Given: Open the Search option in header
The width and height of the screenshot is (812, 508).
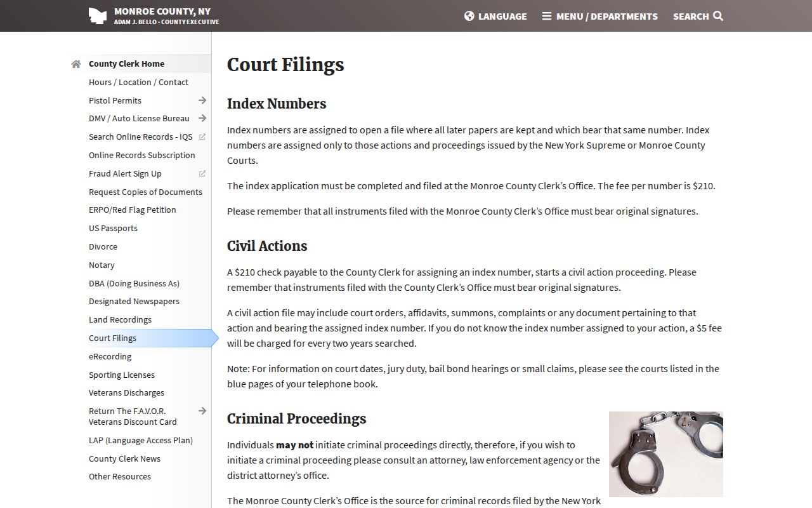Looking at the screenshot, I should point(698,16).
